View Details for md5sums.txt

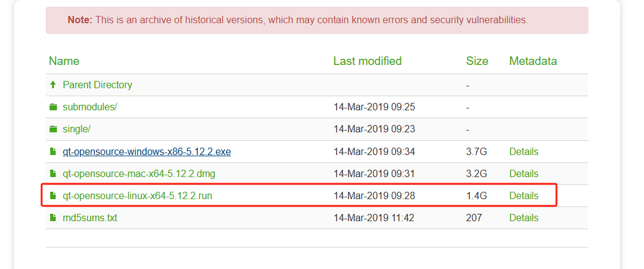(x=523, y=218)
